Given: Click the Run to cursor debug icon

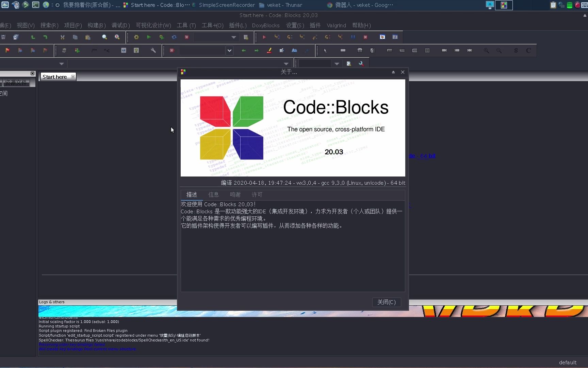Looking at the screenshot, I should 277,37.
